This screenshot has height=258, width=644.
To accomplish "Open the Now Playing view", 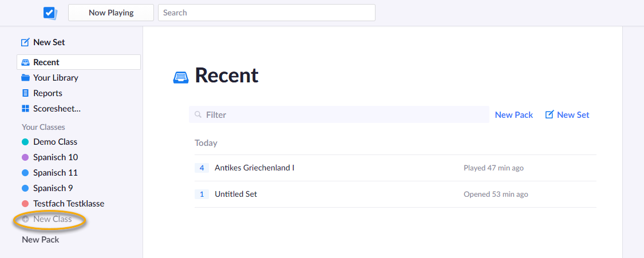I will [x=111, y=13].
